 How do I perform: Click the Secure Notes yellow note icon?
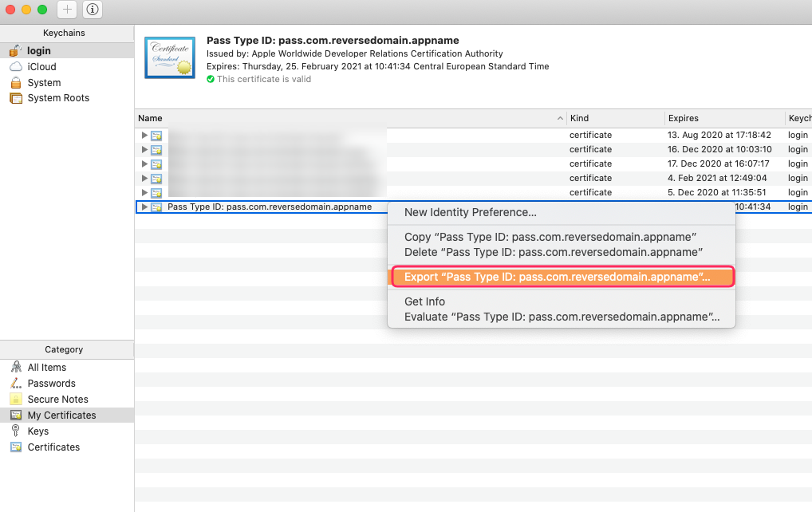(x=16, y=399)
